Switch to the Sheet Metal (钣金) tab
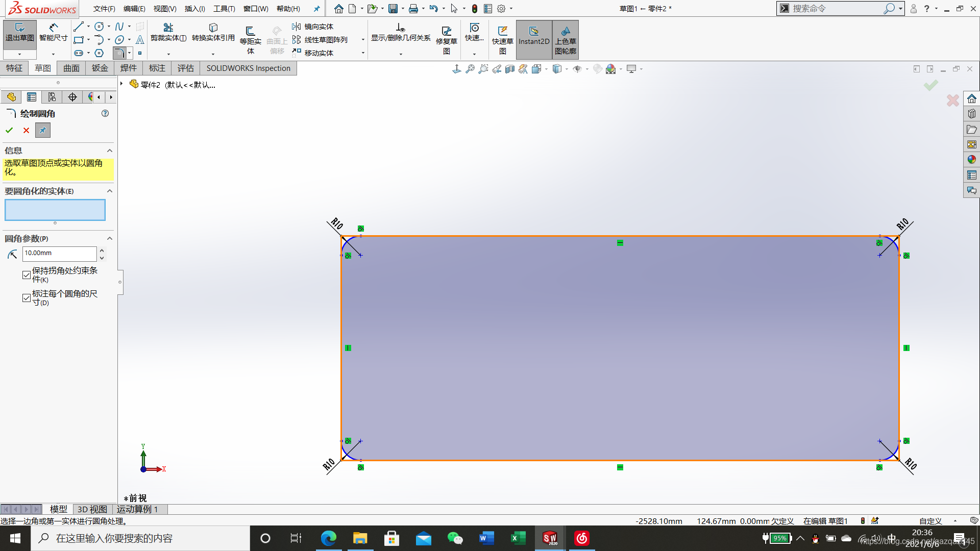980x551 pixels. pyautogui.click(x=100, y=68)
